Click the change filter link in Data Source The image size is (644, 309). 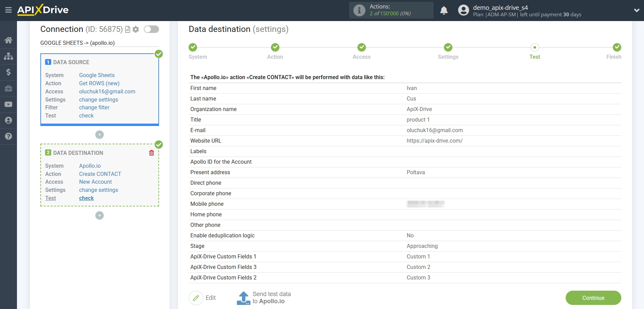pyautogui.click(x=94, y=107)
